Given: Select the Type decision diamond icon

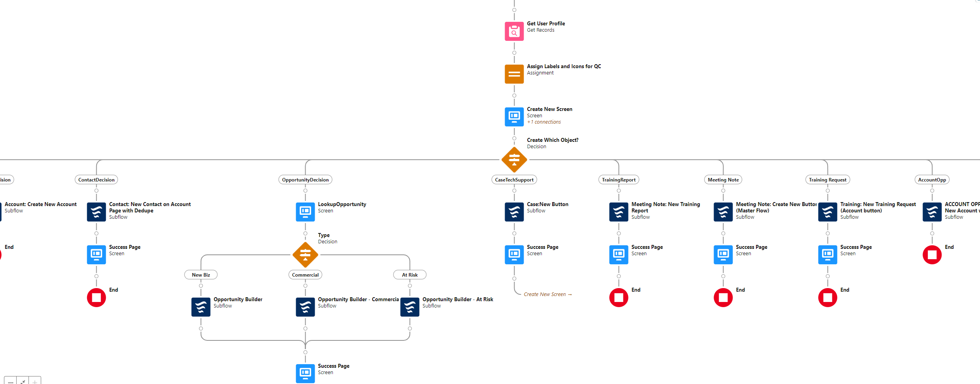Looking at the screenshot, I should [305, 255].
